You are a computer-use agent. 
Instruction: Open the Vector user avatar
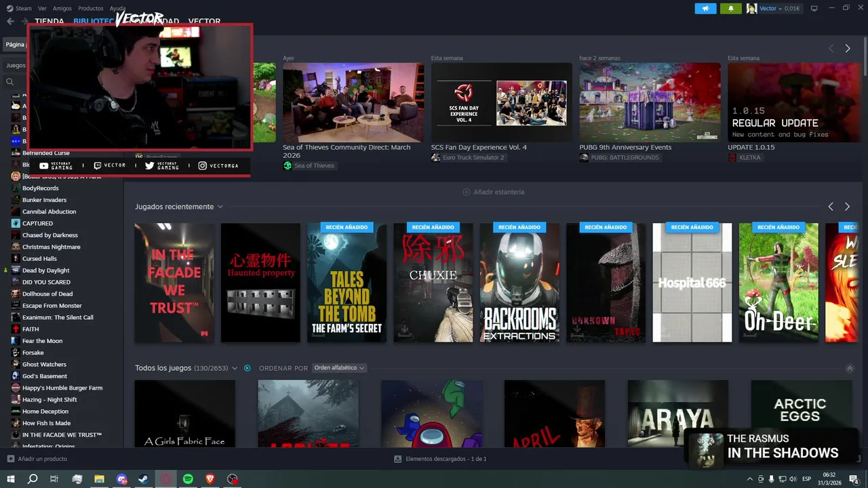pos(751,9)
